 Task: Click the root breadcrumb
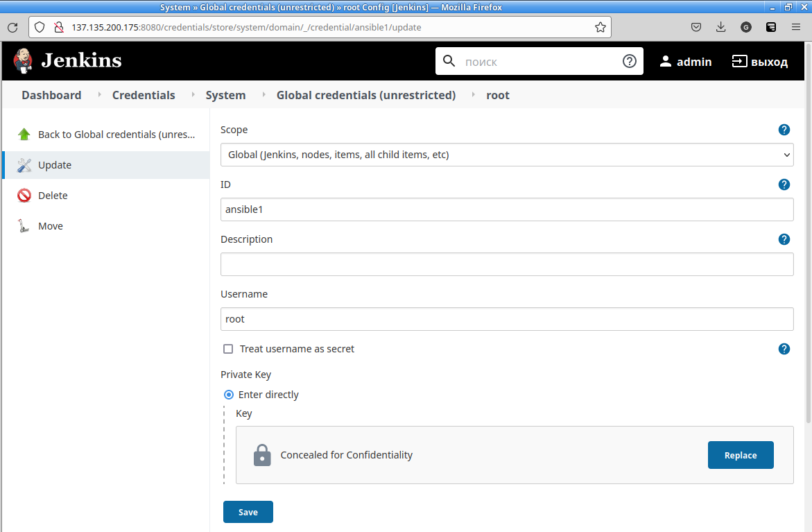pyautogui.click(x=498, y=95)
